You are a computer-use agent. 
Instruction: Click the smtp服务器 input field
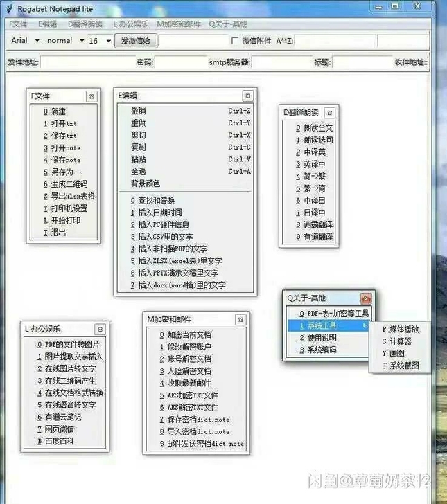click(283, 62)
